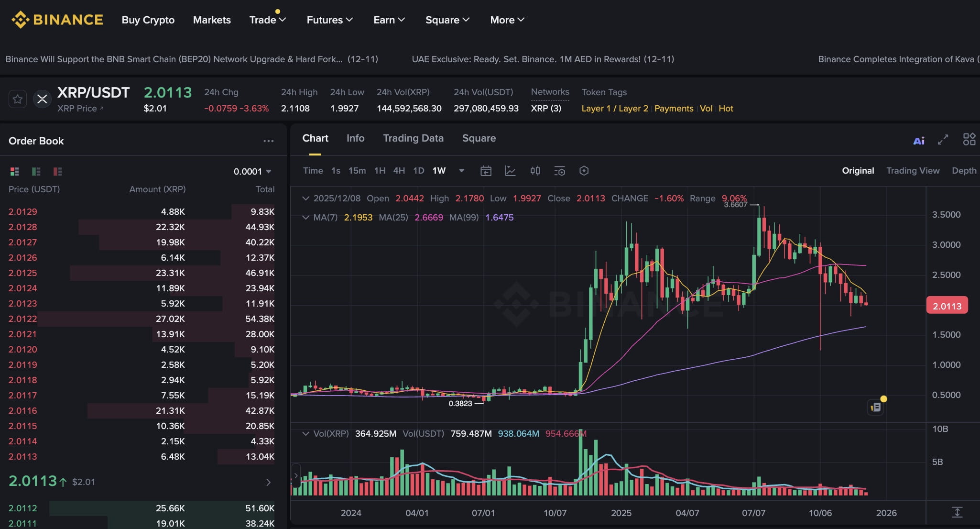This screenshot has width=980, height=529.
Task: Select the 2.0112 bid price in order book
Action: pos(22,508)
